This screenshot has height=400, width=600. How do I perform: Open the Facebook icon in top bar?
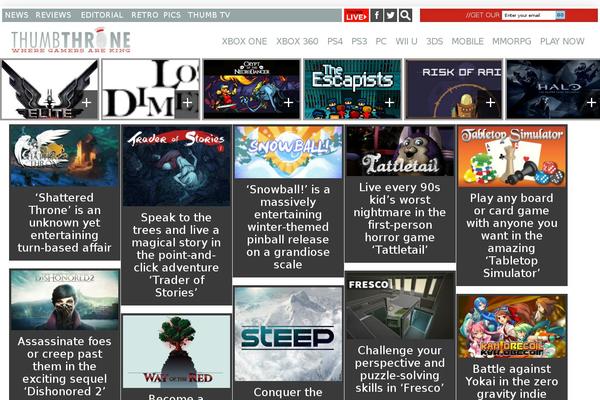tap(377, 15)
